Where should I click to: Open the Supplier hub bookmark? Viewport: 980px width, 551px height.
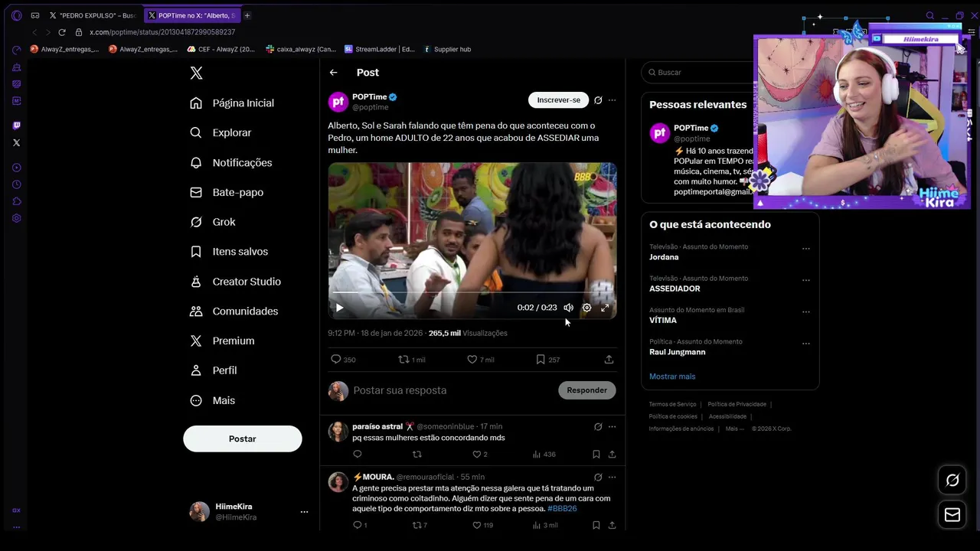(447, 49)
